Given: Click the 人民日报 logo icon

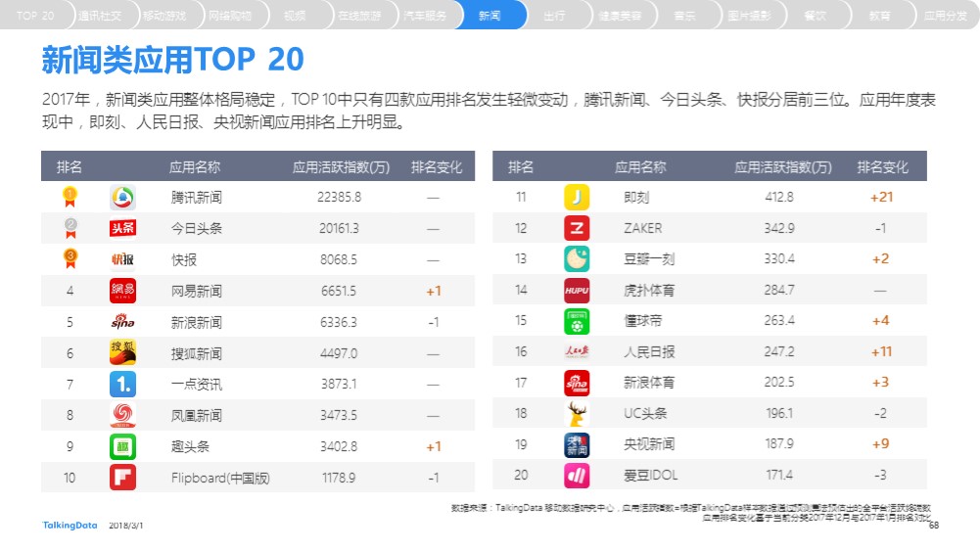Looking at the screenshot, I should (x=577, y=351).
